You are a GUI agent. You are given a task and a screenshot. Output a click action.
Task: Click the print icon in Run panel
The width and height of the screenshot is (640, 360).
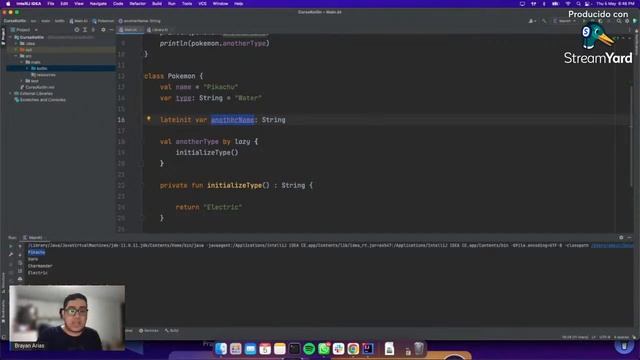point(20,279)
